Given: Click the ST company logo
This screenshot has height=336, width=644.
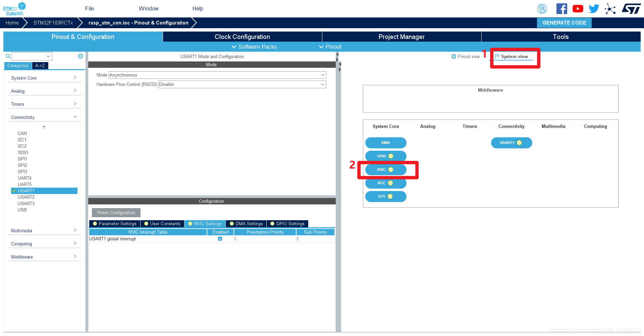Looking at the screenshot, I should click(x=632, y=9).
